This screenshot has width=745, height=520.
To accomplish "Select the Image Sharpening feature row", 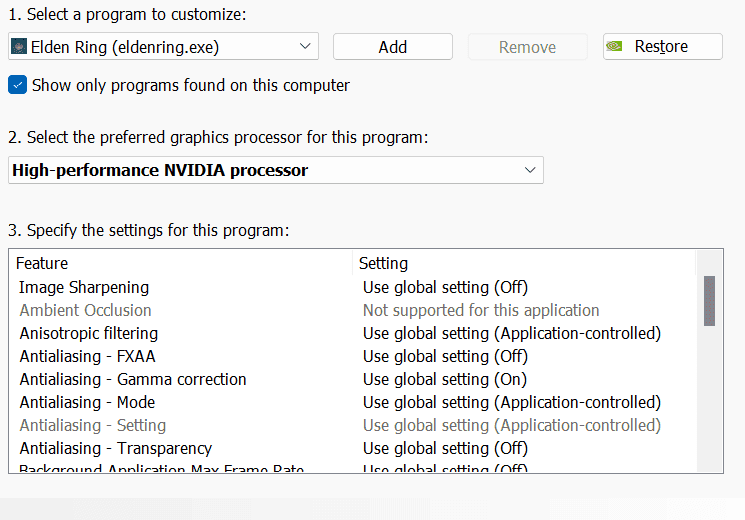I will point(84,287).
